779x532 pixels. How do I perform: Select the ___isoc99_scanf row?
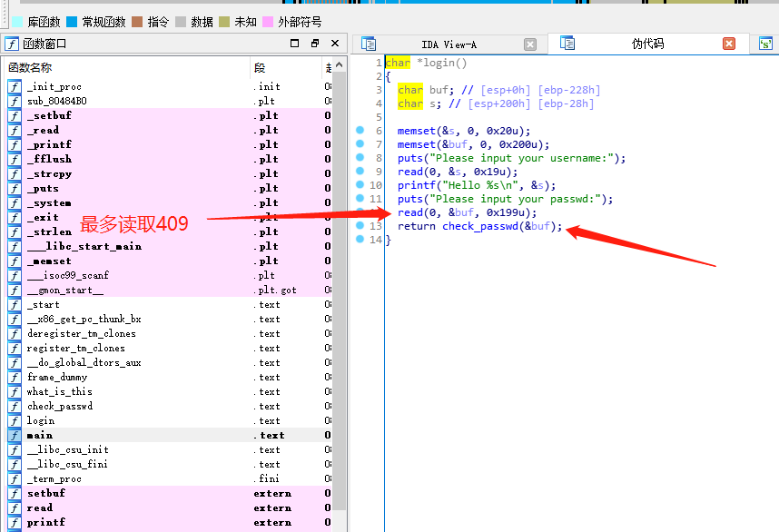point(169,276)
